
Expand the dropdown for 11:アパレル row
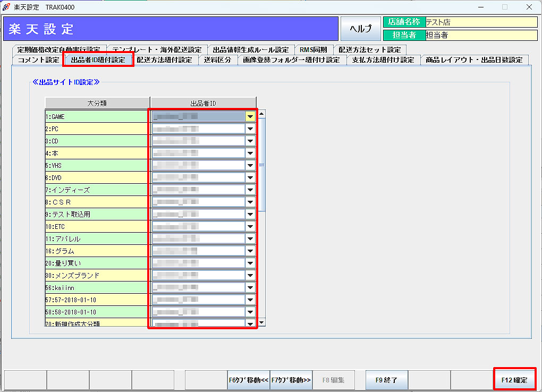[250, 238]
